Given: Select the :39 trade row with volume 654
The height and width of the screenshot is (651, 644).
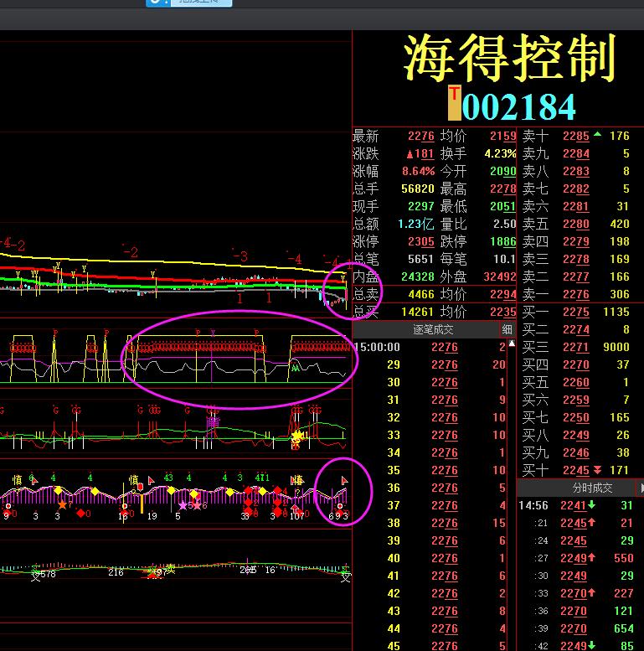Looking at the screenshot, I should point(575,628).
